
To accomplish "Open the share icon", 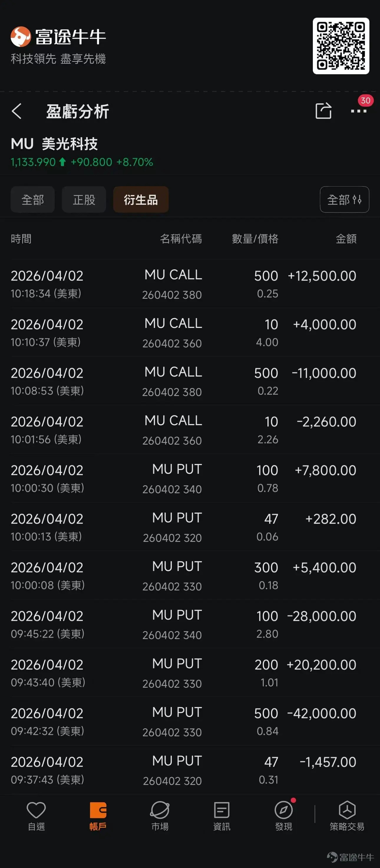I will (x=323, y=110).
